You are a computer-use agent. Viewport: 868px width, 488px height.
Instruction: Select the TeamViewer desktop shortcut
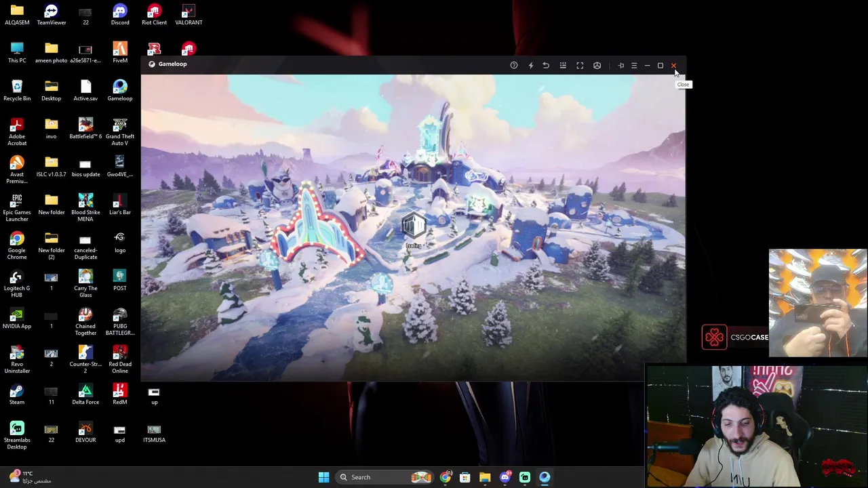click(x=52, y=15)
